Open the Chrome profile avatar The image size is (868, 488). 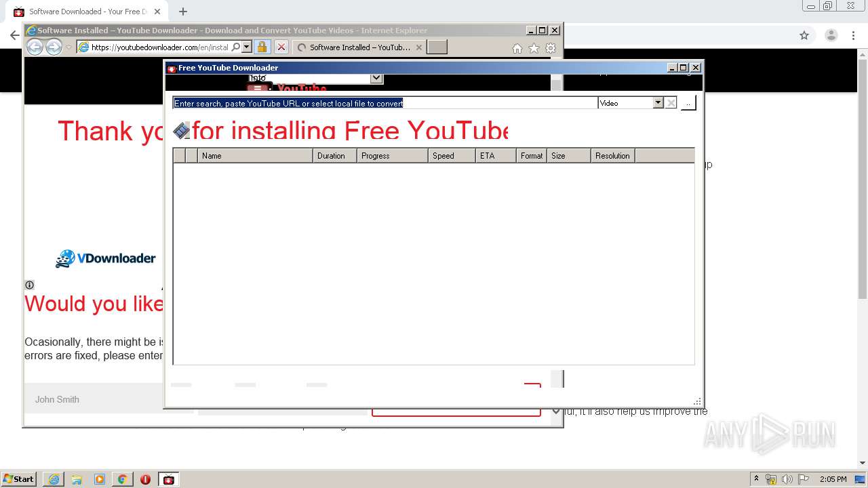(831, 35)
